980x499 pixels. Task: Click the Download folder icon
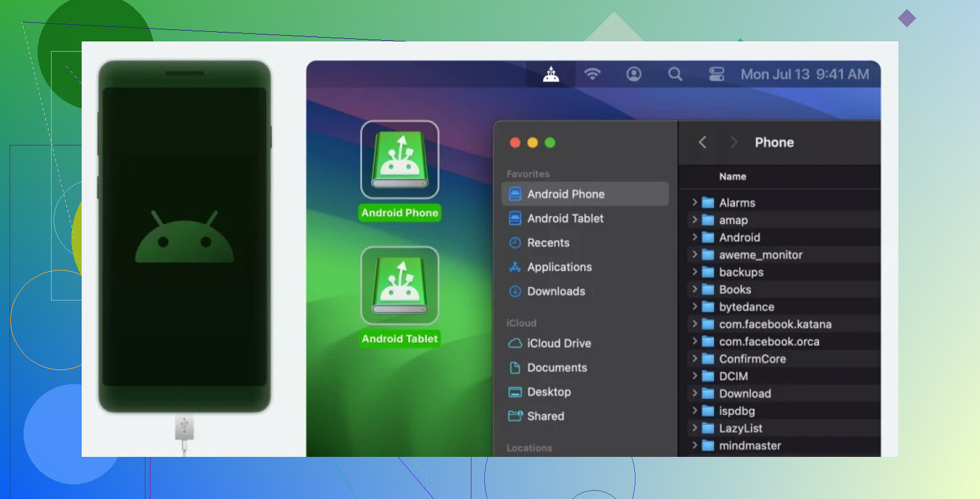pyautogui.click(x=708, y=393)
